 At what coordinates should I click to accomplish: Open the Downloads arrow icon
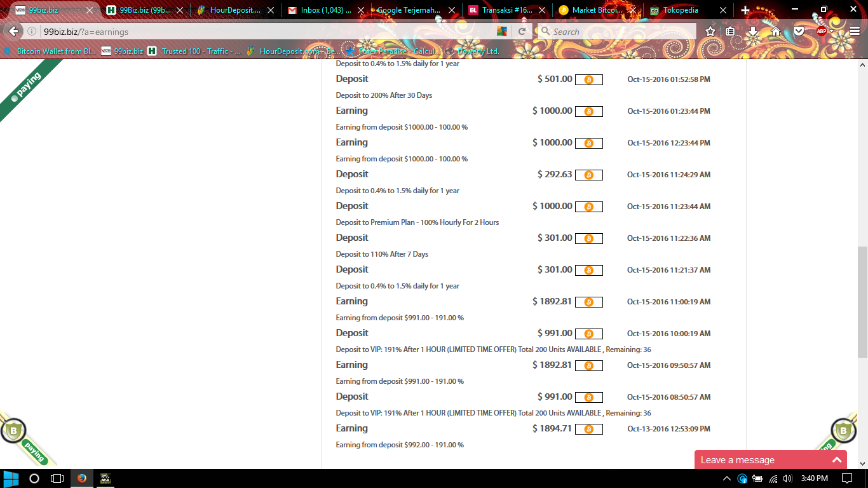point(753,31)
